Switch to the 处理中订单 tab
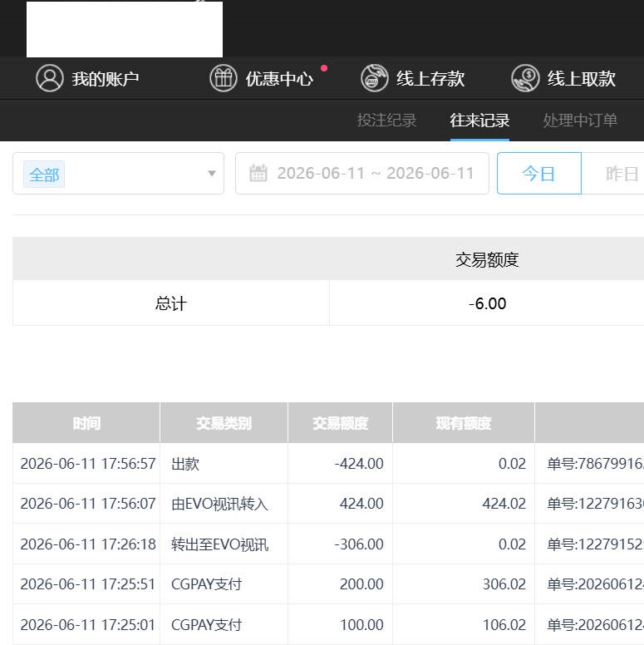644x645 pixels. (x=580, y=121)
